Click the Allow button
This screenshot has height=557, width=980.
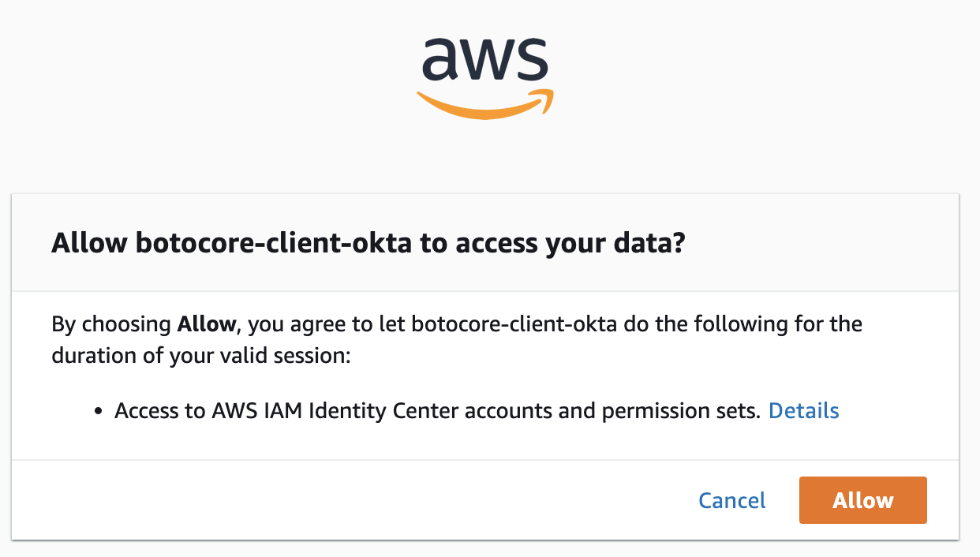pos(862,500)
